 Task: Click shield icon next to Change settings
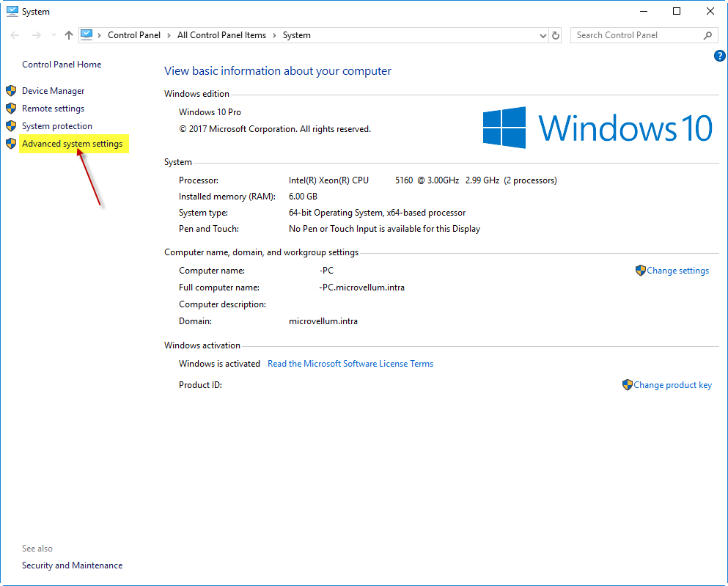click(641, 270)
